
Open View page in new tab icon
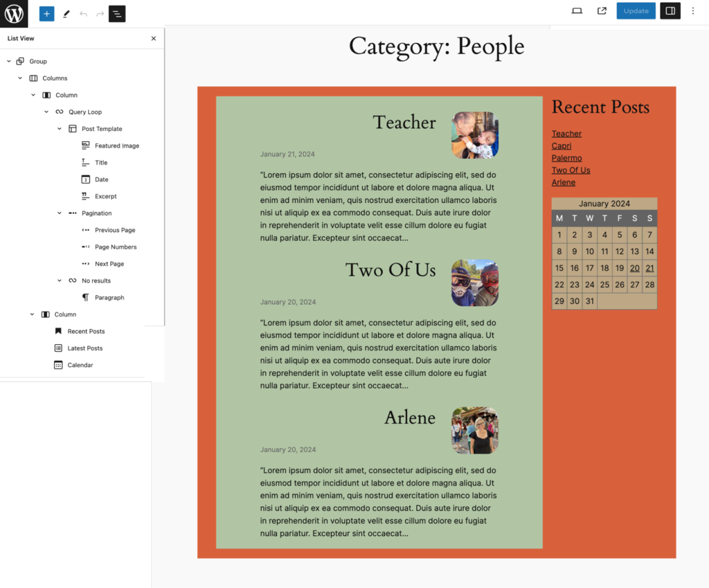(x=602, y=11)
